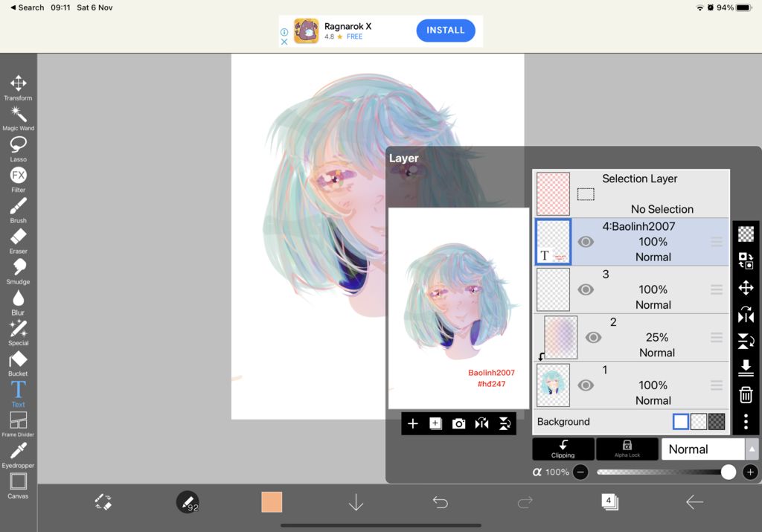Install the Ragnarok X ad app
This screenshot has height=532, width=762.
[x=446, y=30]
